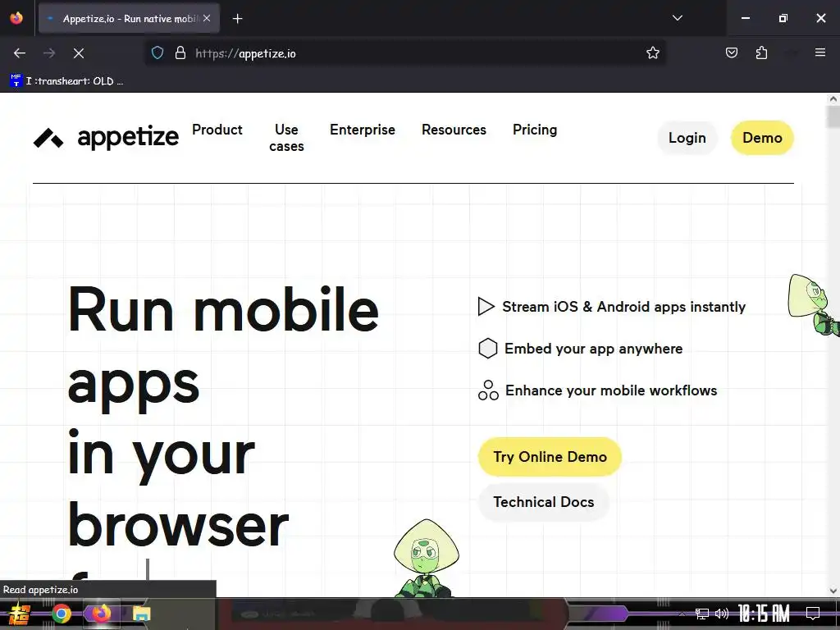Bookmark this page with the star icon
The width and height of the screenshot is (840, 630).
pyautogui.click(x=652, y=53)
